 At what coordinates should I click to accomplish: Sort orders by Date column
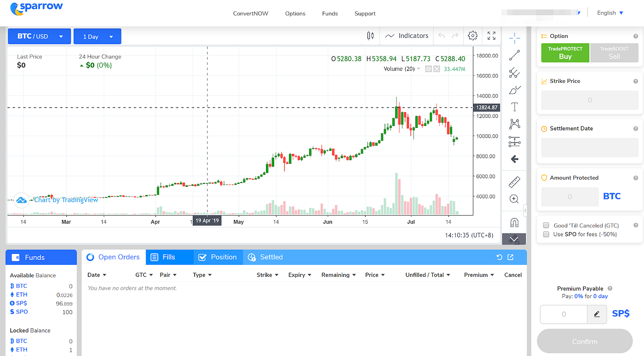[97, 275]
